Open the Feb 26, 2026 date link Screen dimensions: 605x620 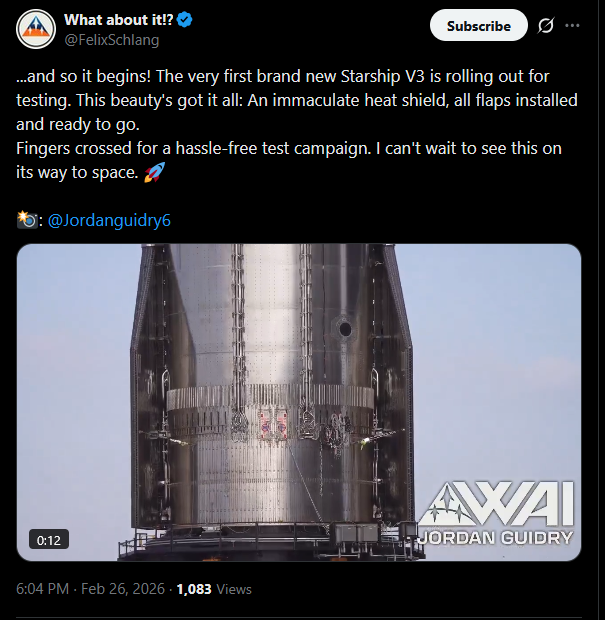tap(123, 589)
